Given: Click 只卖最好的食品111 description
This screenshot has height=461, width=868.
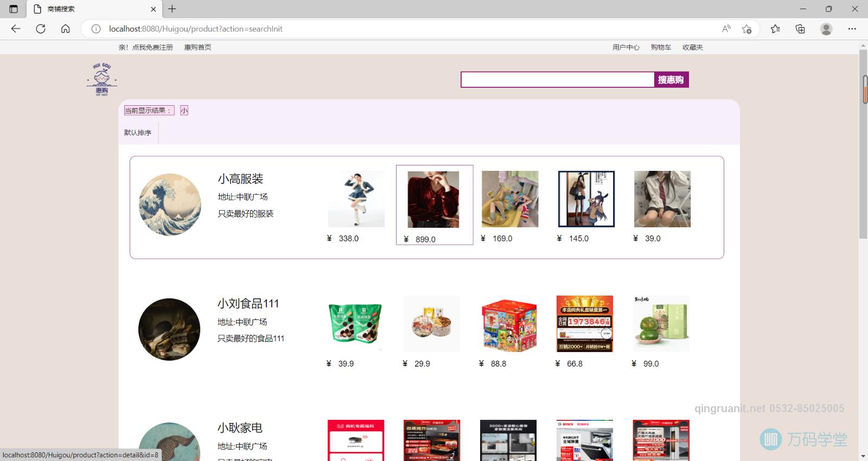Looking at the screenshot, I should (251, 338).
